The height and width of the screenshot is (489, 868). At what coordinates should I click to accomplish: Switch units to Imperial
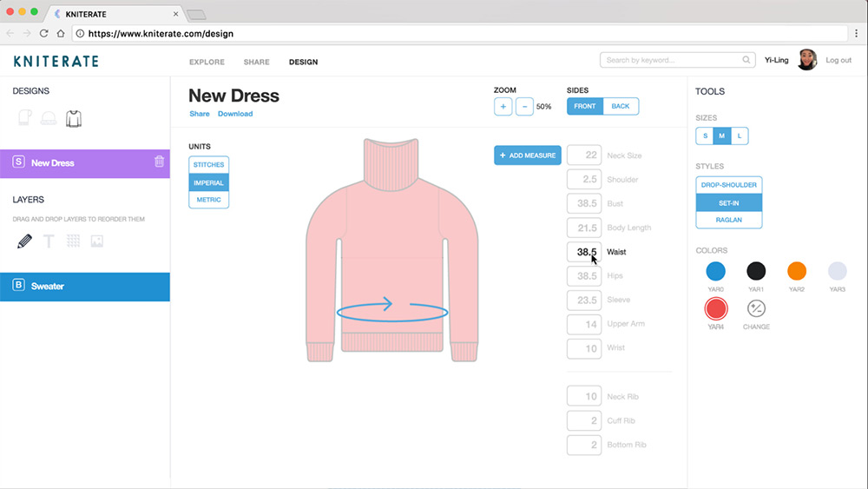(208, 182)
